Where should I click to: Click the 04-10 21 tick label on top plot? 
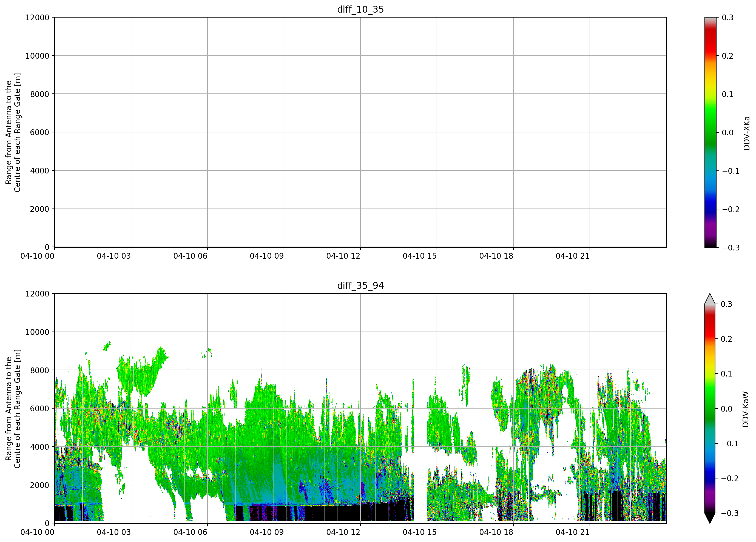[573, 256]
